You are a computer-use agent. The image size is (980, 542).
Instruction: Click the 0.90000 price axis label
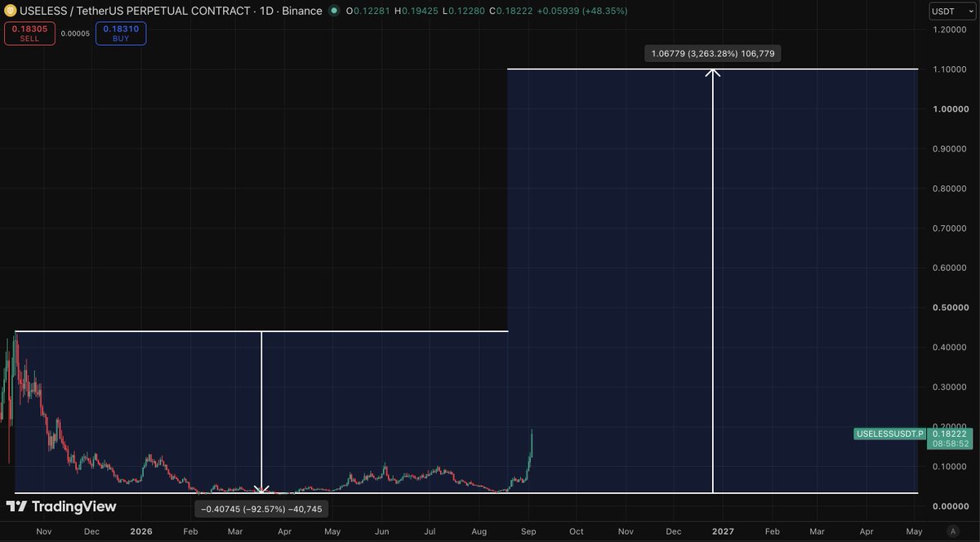click(x=949, y=149)
